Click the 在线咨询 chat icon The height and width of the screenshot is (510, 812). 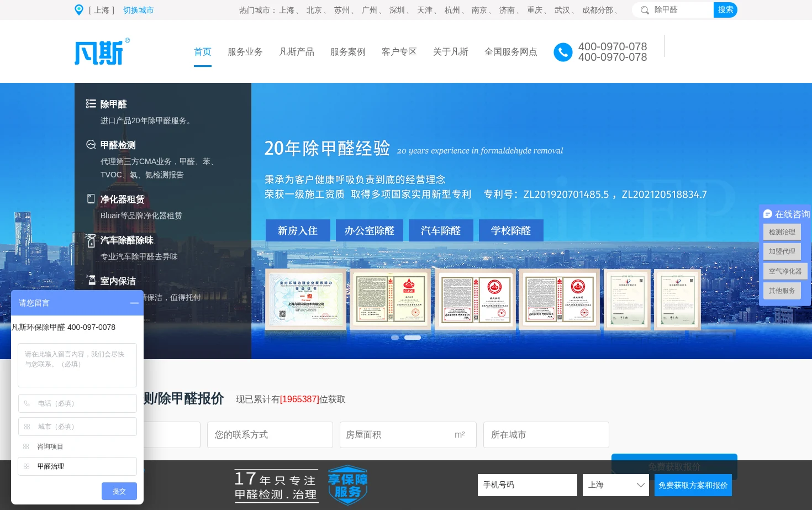coord(768,214)
